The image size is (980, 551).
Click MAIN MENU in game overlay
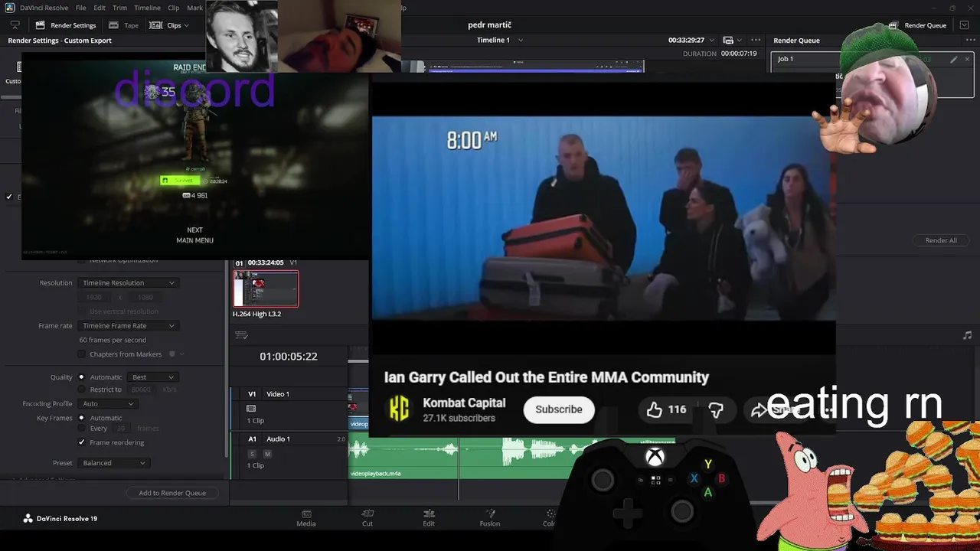tap(194, 240)
